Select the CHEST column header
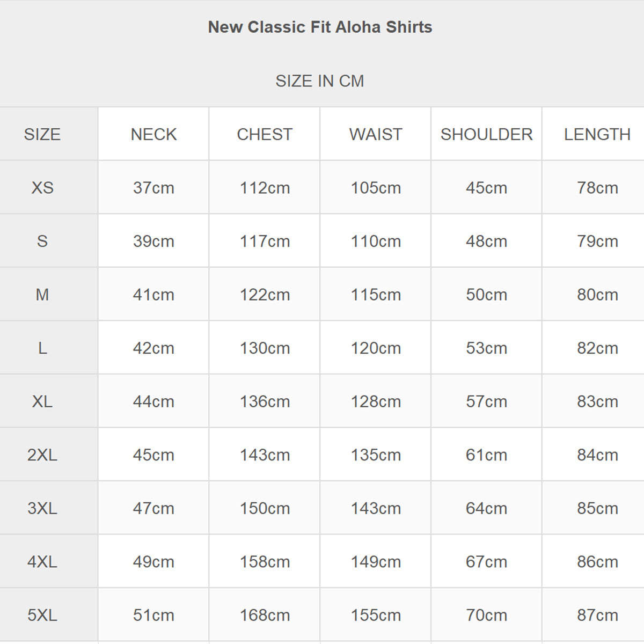The width and height of the screenshot is (644, 644). [x=265, y=134]
